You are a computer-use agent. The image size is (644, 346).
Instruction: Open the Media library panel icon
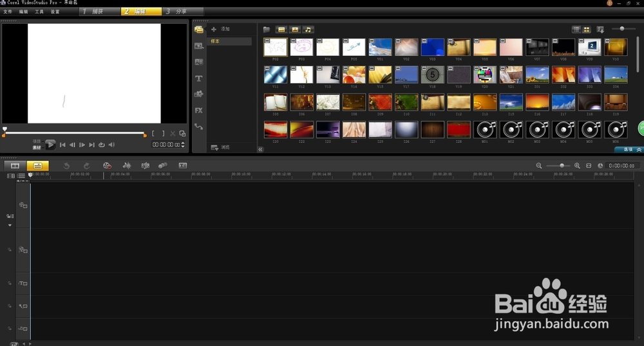(199, 30)
